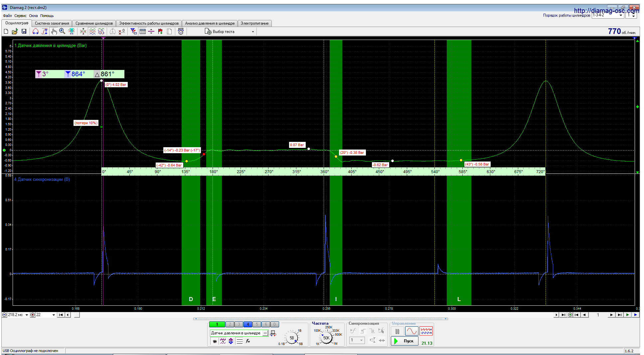Click the fx math function icon
This screenshot has height=355, width=644.
(248, 341)
